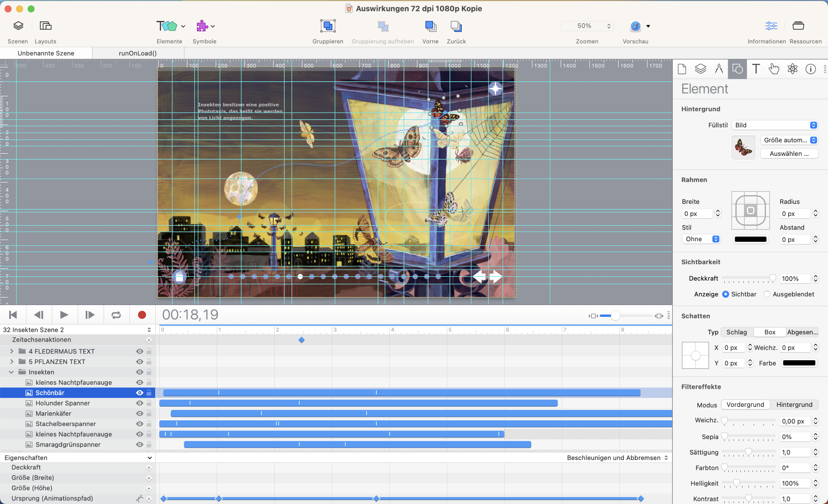
Task: Click the Zeitachsenaktionen keyframe diamond
Action: pos(301,340)
